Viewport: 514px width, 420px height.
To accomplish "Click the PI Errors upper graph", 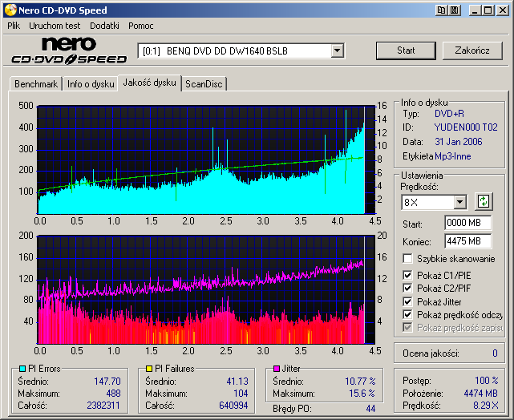I will pos(206,160).
